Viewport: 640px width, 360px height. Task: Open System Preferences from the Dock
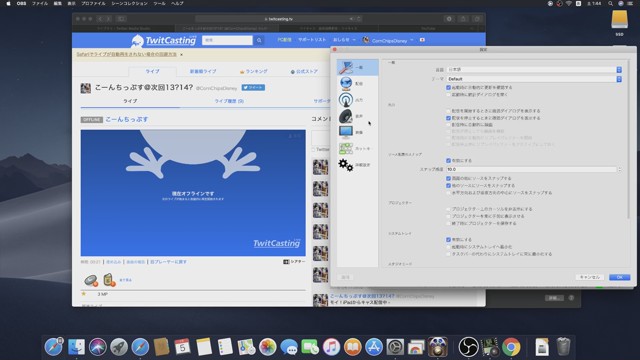(x=395, y=347)
